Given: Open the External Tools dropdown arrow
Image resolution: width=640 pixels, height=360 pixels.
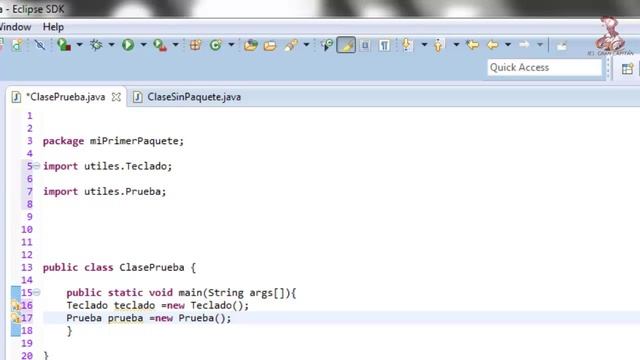Looking at the screenshot, I should [175, 44].
